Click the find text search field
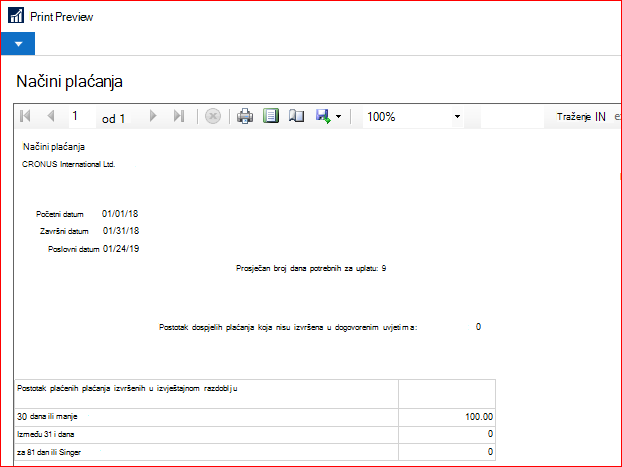The height and width of the screenshot is (467, 622). click(x=512, y=117)
